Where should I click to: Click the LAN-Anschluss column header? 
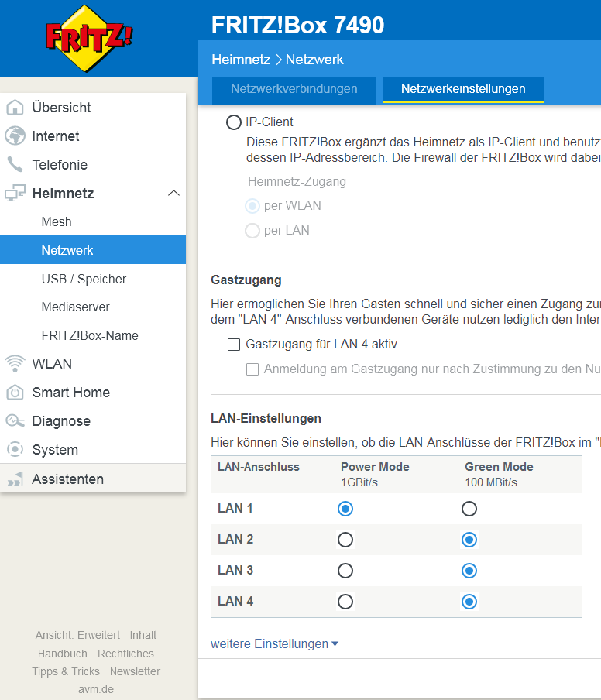(x=259, y=467)
